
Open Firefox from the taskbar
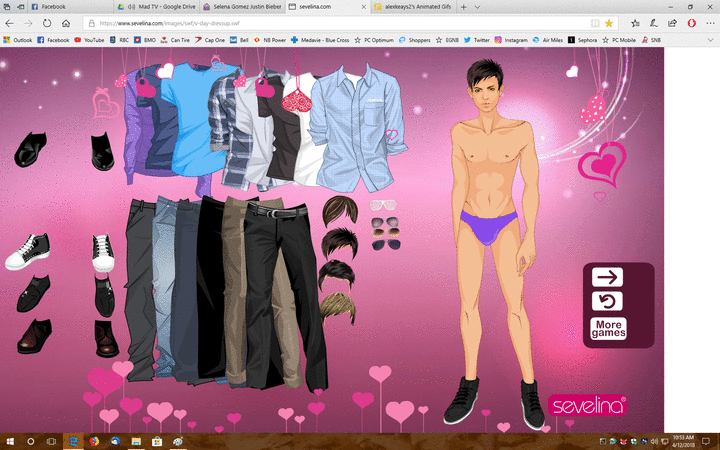94,441
